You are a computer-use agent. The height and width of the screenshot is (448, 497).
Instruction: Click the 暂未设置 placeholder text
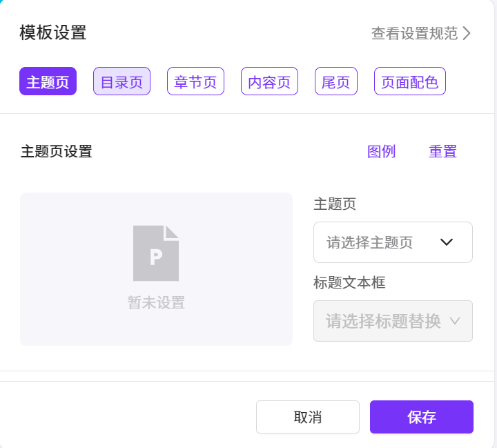(156, 302)
